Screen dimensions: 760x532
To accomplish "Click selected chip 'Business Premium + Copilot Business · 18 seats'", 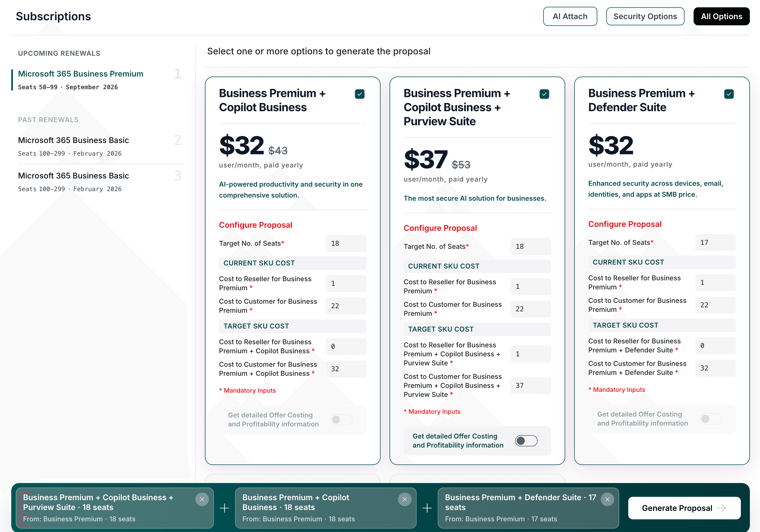I will pyautogui.click(x=325, y=508).
